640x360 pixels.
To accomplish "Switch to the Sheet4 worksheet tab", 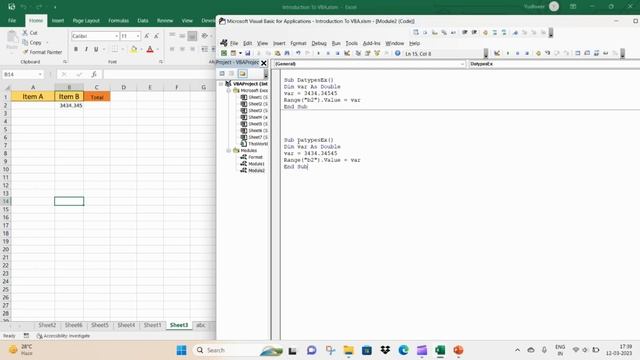I will tap(126, 325).
